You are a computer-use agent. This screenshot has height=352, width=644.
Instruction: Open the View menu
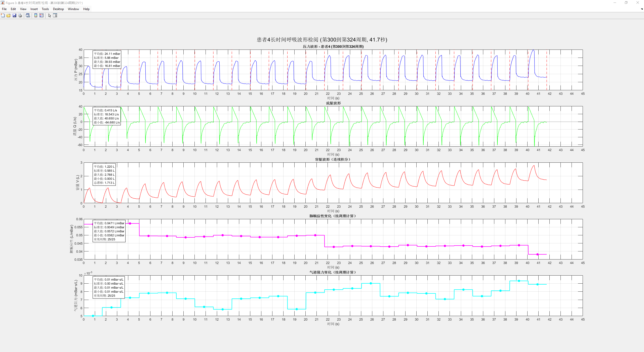coord(23,9)
